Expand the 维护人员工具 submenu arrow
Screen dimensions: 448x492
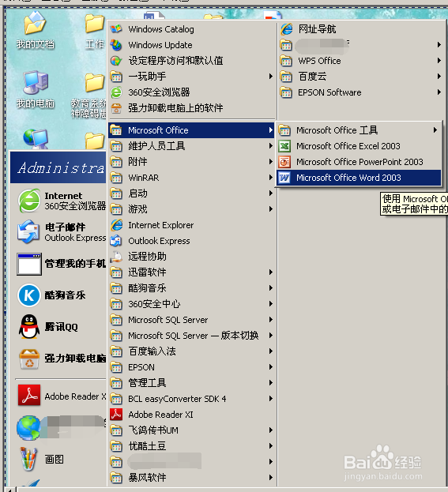[x=271, y=146]
